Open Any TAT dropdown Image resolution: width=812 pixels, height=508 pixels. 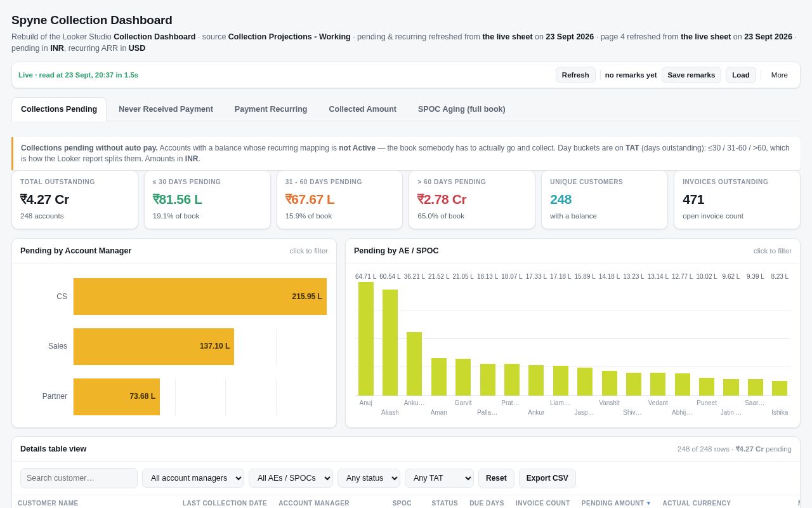439,478
